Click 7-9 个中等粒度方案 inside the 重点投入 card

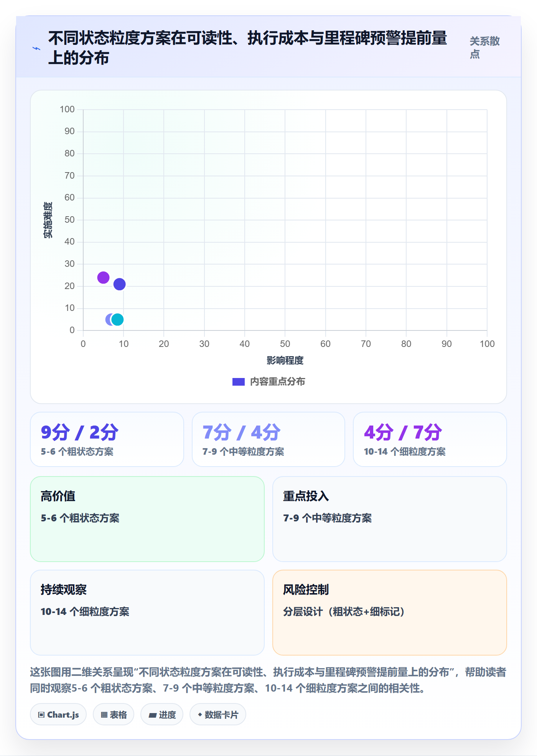tap(328, 518)
